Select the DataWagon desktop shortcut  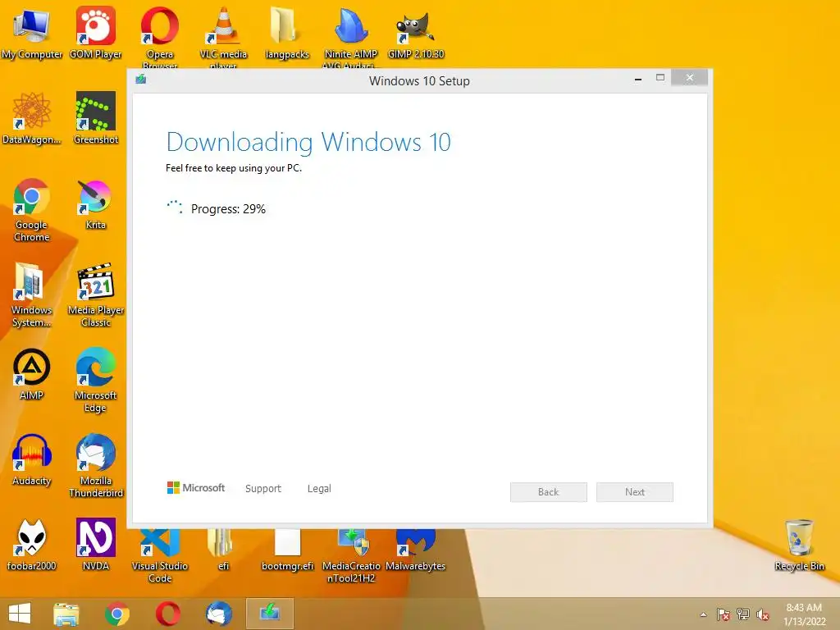click(32, 119)
